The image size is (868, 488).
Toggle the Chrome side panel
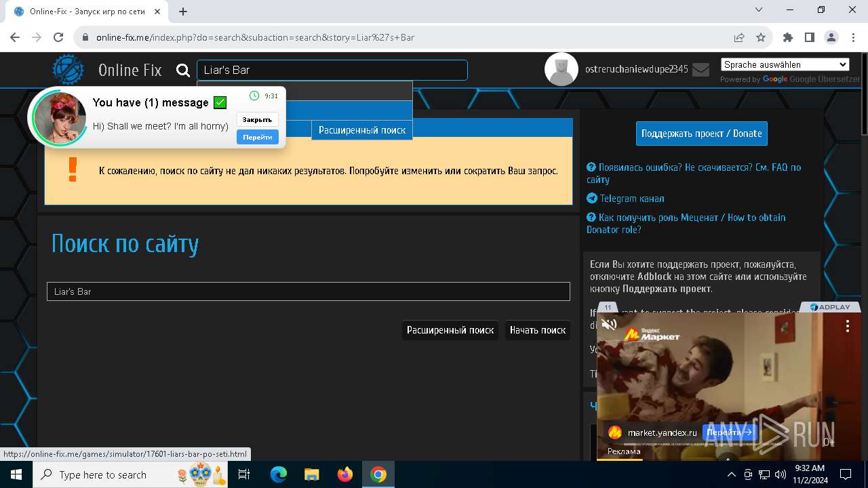810,37
